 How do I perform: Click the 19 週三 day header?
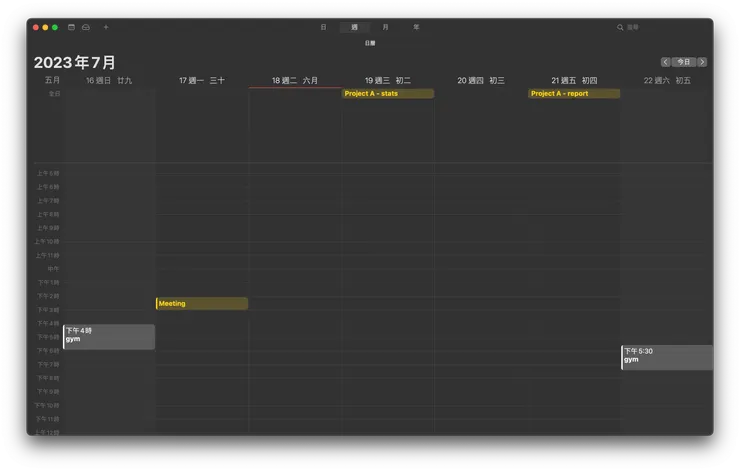coord(387,81)
